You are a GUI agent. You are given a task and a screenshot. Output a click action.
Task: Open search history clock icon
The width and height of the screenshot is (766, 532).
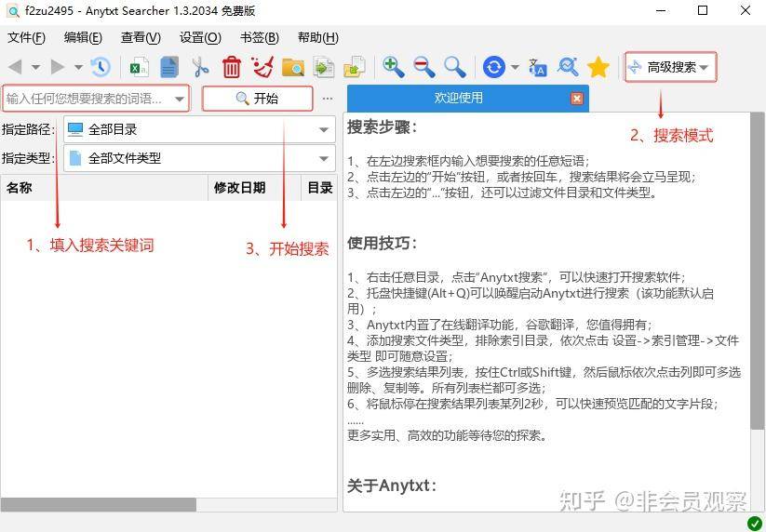(101, 67)
